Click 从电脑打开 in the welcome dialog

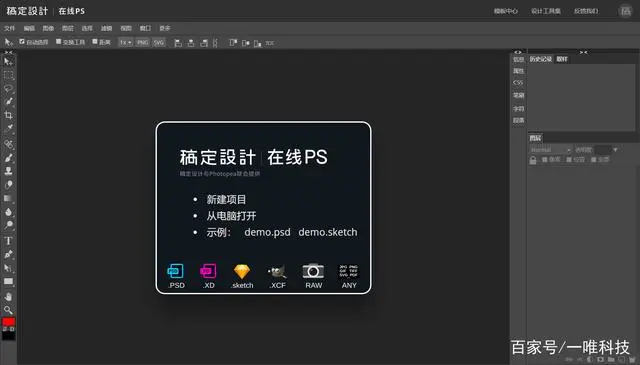[231, 216]
